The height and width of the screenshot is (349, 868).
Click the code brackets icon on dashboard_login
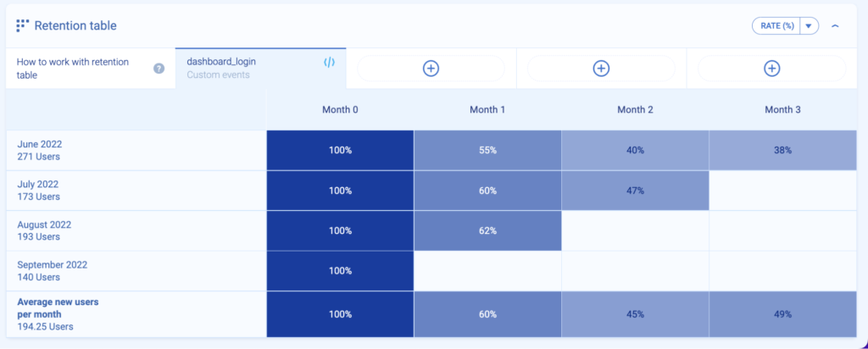(x=330, y=62)
